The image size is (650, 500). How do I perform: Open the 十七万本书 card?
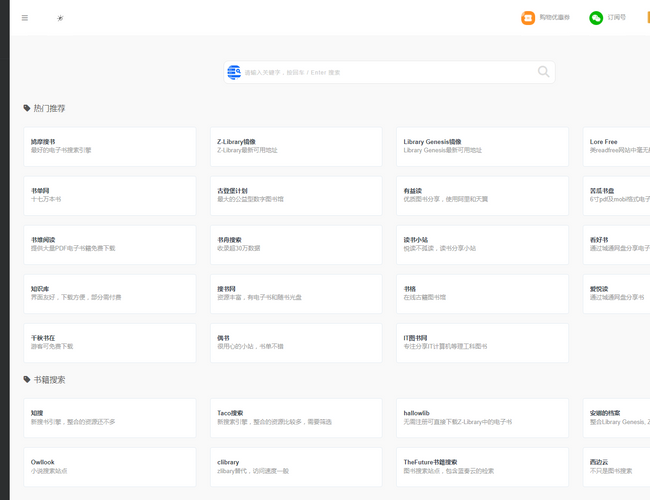(110, 196)
